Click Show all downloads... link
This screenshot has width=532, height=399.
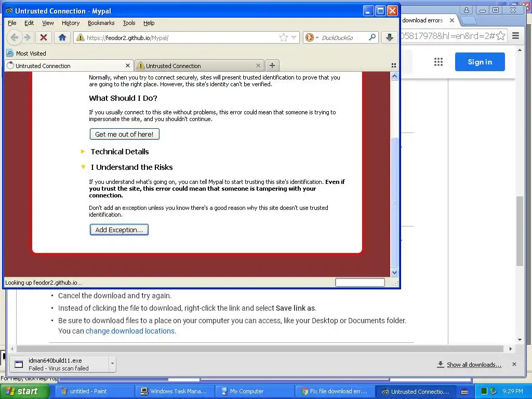[x=474, y=364]
